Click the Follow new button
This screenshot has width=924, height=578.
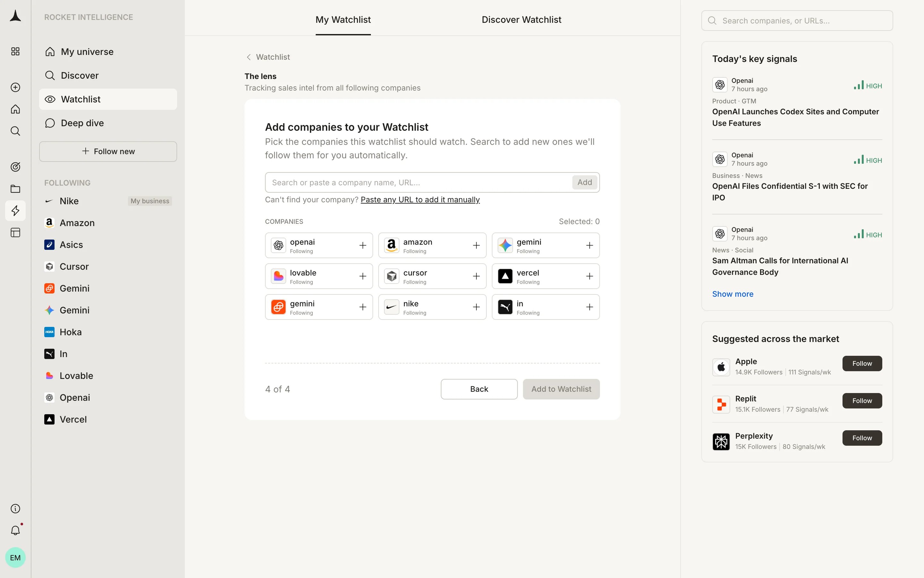pos(108,151)
